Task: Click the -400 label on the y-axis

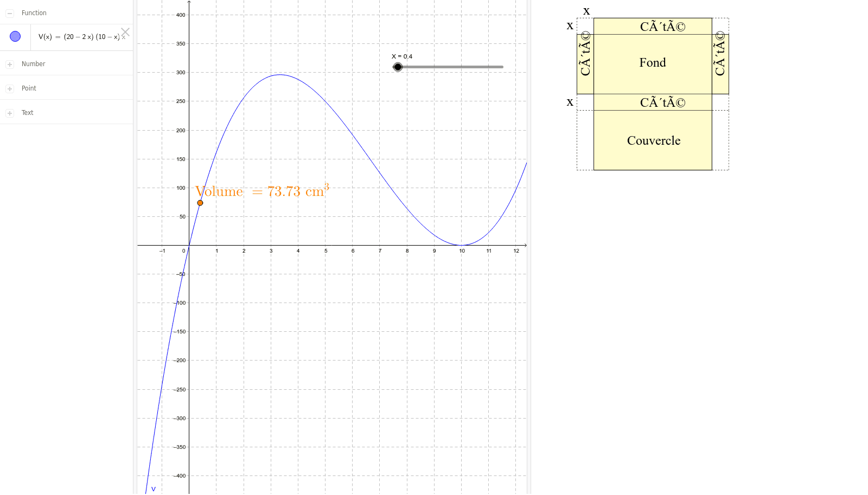Action: (x=180, y=476)
